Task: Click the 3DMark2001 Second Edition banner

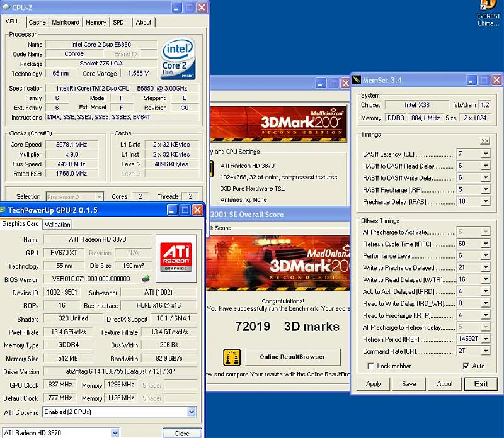Action: pyautogui.click(x=278, y=123)
